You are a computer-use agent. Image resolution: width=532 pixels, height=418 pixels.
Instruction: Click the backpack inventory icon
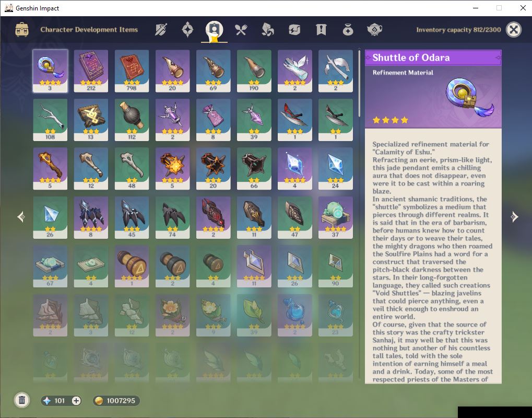pos(22,30)
